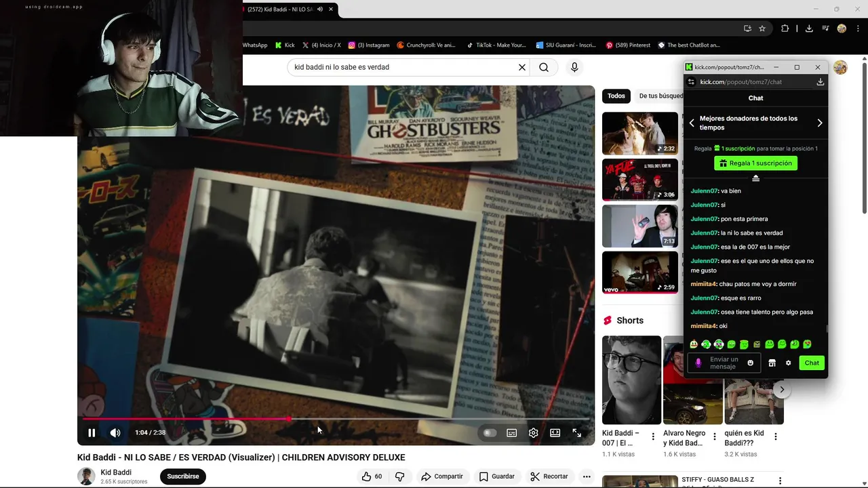Bookmark this page with the star

click(x=762, y=28)
